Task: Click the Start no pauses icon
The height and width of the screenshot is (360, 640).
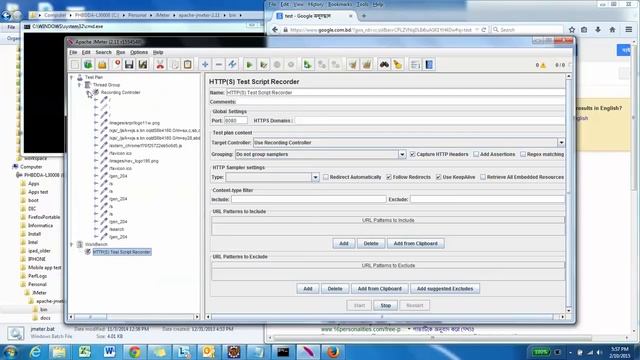Action: click(x=264, y=64)
